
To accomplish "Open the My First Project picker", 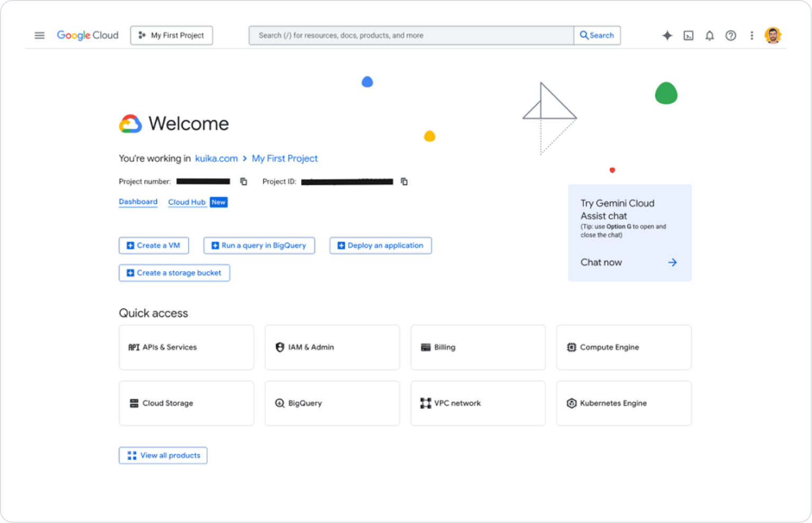I will pos(172,35).
